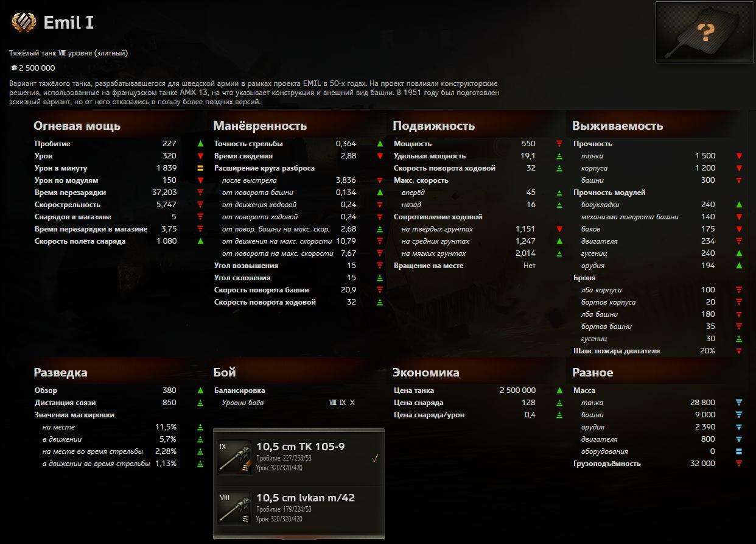Click the yellow equals indicator for Урон в минуту
The image size is (756, 544).
point(200,168)
